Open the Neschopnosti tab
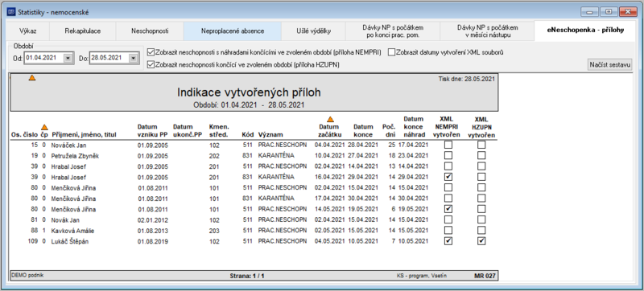Screen dimensions: 644x291 point(150,31)
